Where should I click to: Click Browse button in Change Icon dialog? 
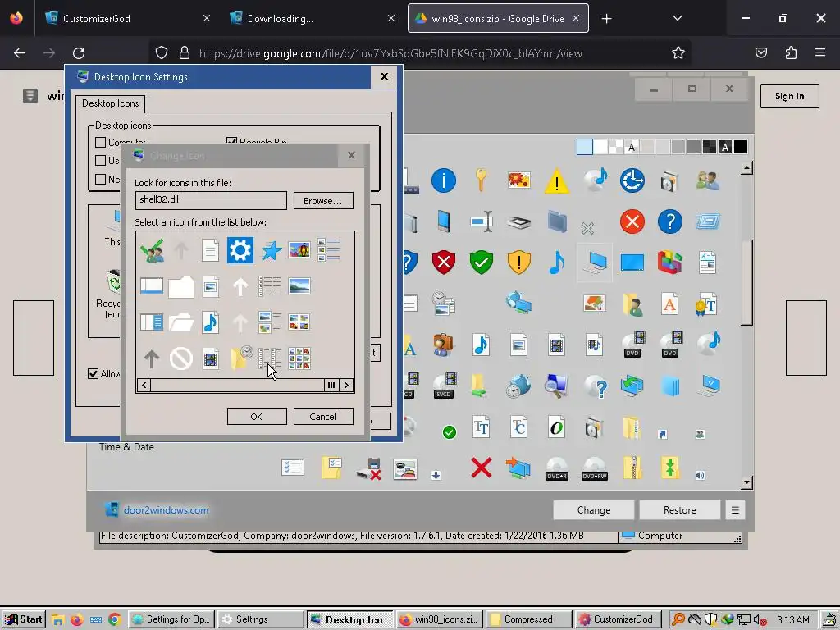click(323, 201)
